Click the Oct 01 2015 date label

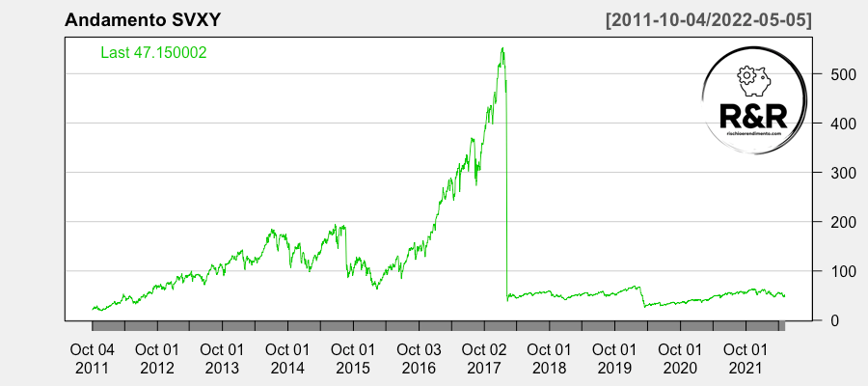[x=353, y=358]
